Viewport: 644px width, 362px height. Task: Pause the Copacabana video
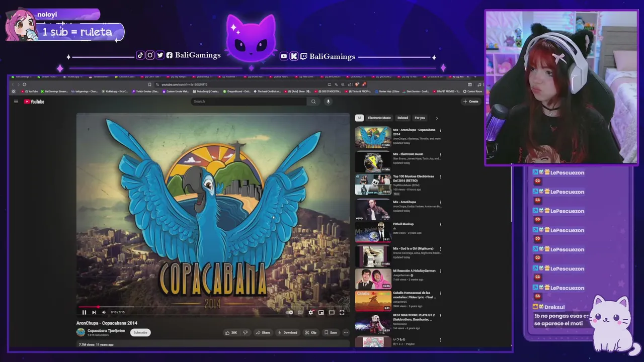pyautogui.click(x=84, y=312)
